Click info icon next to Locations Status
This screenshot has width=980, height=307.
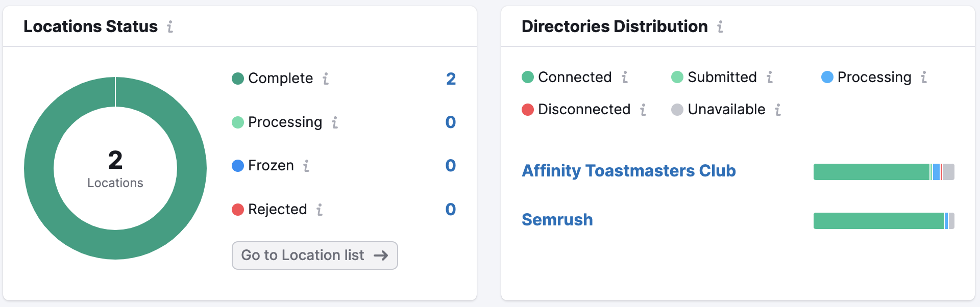(170, 27)
